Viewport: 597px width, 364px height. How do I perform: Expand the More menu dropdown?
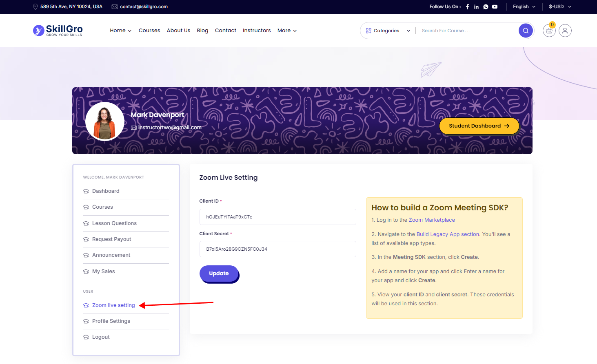point(287,31)
